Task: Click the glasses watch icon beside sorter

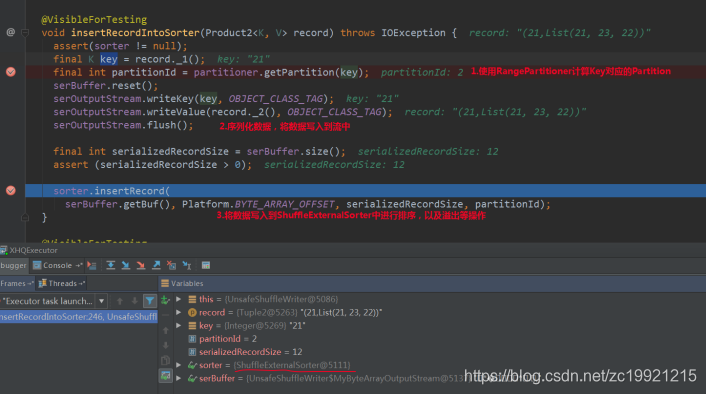Action: coord(192,365)
